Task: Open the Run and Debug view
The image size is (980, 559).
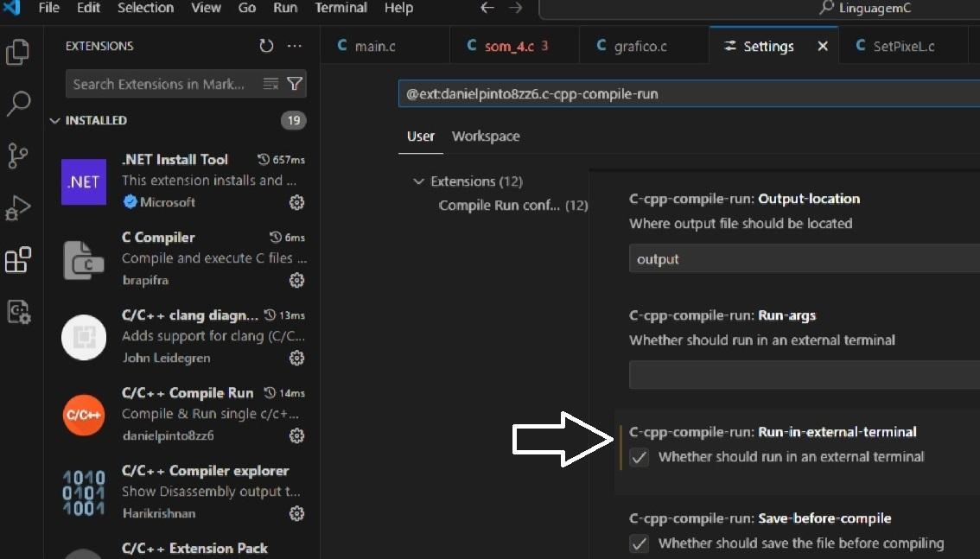Action: pos(17,208)
